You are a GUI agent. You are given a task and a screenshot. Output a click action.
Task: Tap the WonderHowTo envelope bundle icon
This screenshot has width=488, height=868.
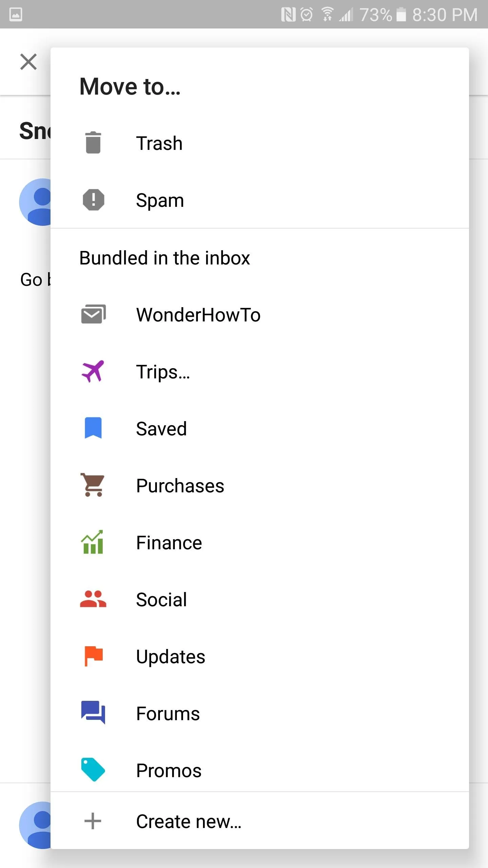pyautogui.click(x=93, y=314)
